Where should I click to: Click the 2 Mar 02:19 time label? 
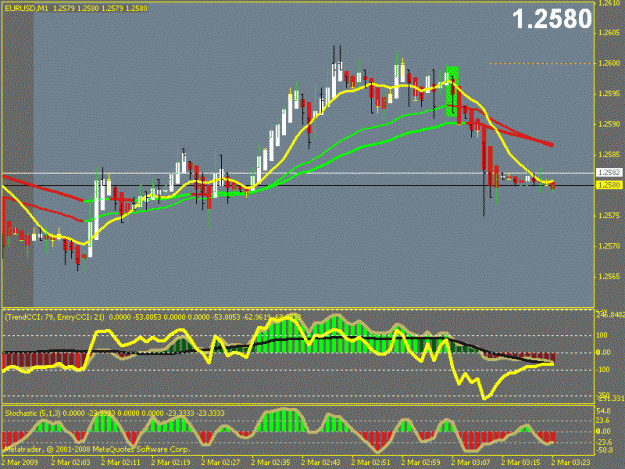(171, 463)
